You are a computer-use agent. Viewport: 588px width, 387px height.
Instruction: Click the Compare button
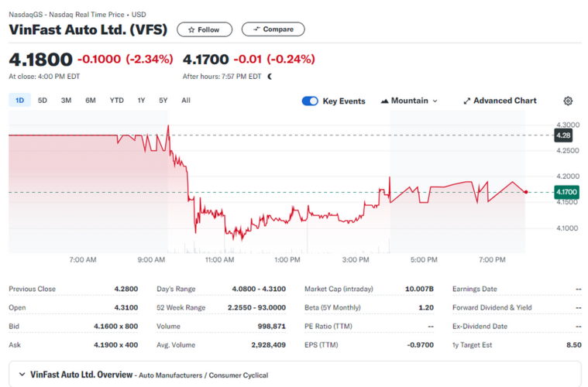[x=273, y=29]
